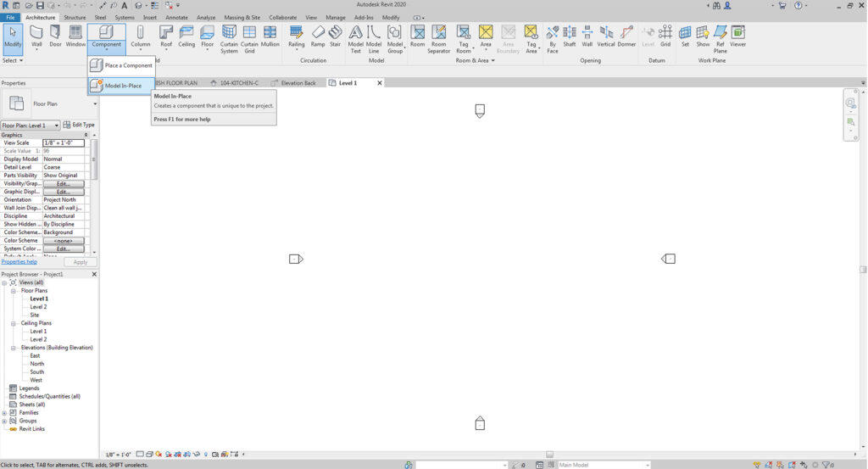Select the Wall tool

(36, 37)
